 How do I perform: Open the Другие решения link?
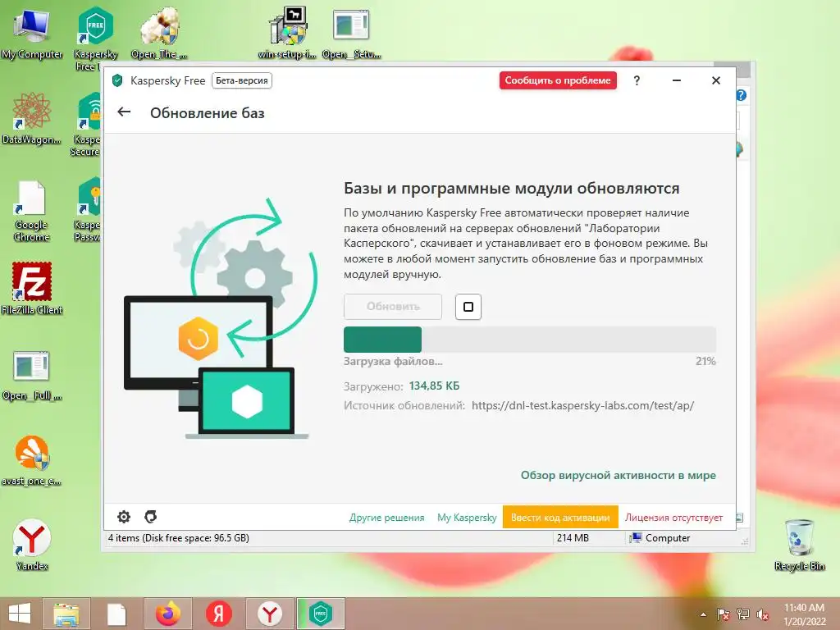387,518
